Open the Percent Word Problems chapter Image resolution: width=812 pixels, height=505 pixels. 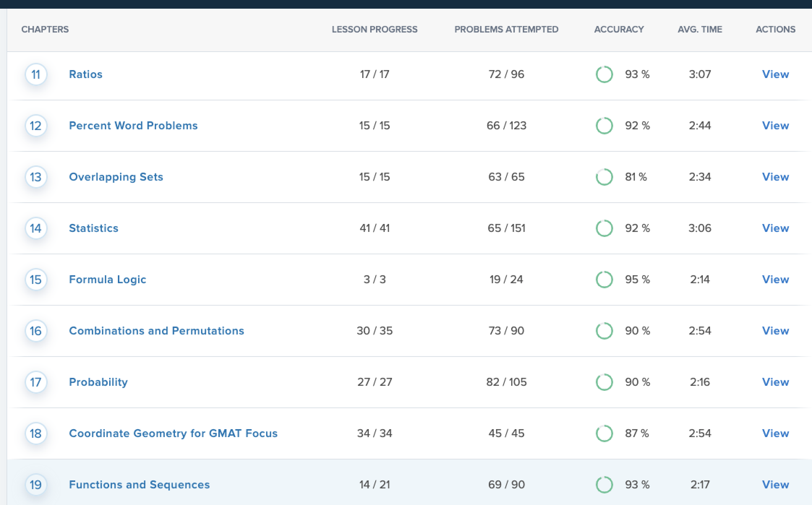pos(133,126)
